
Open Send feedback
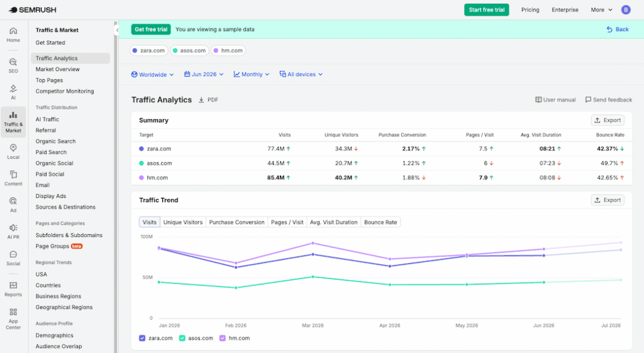coord(608,100)
